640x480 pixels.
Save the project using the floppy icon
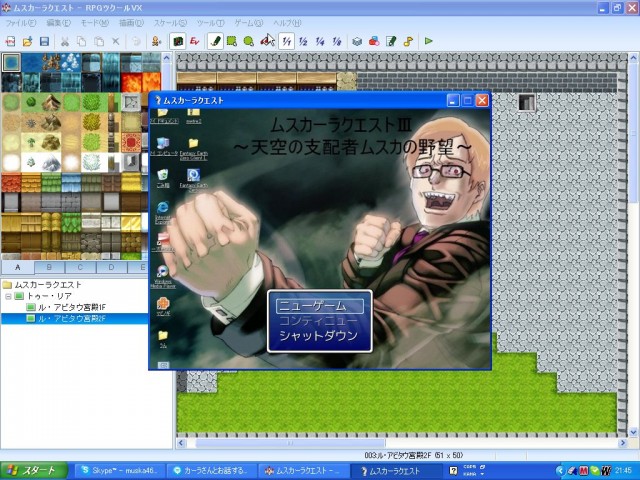(x=44, y=41)
